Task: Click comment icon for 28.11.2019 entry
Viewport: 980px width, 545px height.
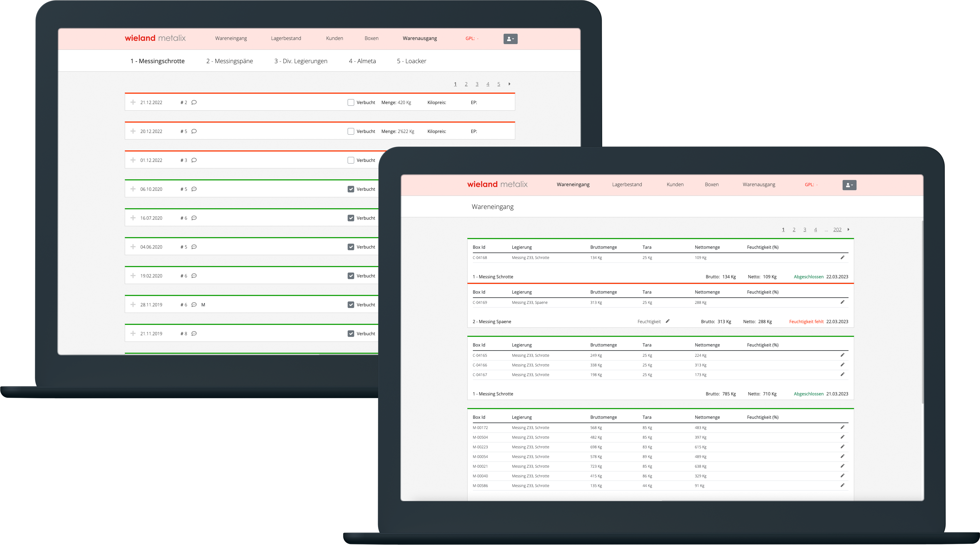Action: pos(194,305)
